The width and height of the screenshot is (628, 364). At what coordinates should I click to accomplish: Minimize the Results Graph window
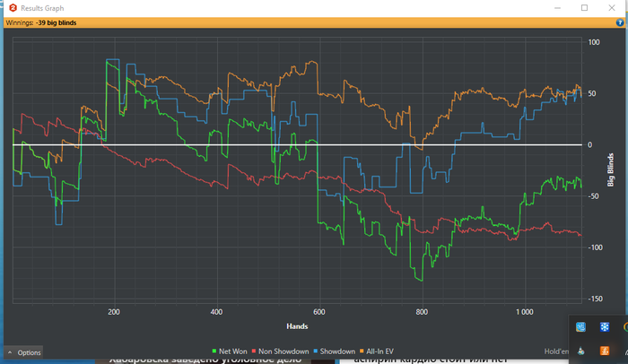point(557,8)
